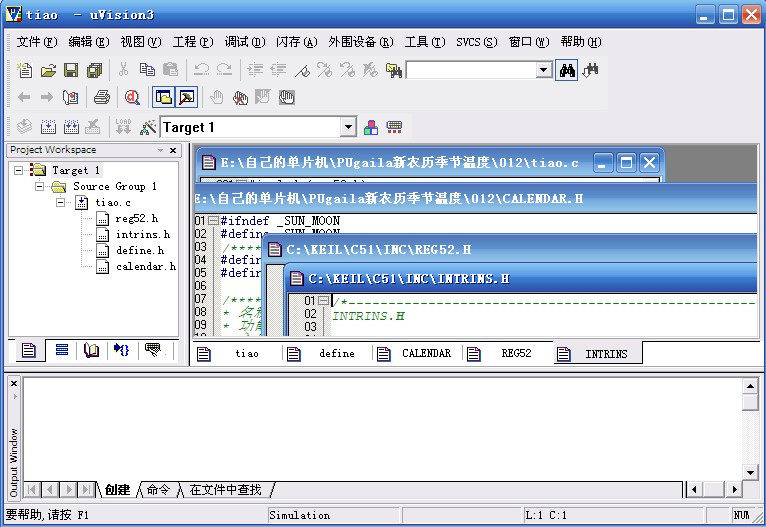This screenshot has height=527, width=766.
Task: Open the SVCS(S) menu
Action: click(x=476, y=42)
